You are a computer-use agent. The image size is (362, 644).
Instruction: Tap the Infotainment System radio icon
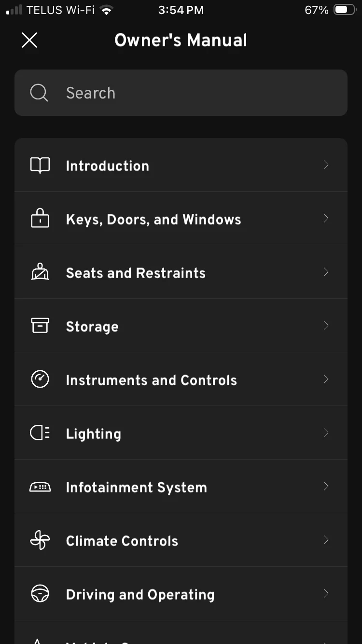point(40,487)
